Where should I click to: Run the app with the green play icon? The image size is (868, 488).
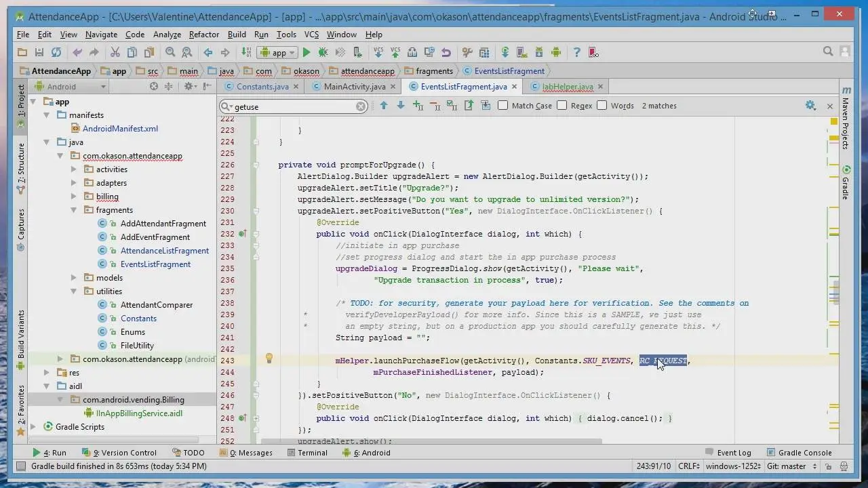tap(307, 52)
